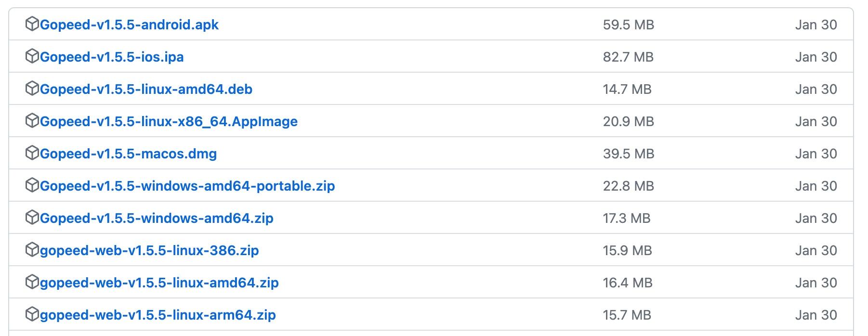Get the Gopeed-v1.5.5-windows-amd64-portable.zip archive
The width and height of the screenshot is (868, 336).
[187, 186]
